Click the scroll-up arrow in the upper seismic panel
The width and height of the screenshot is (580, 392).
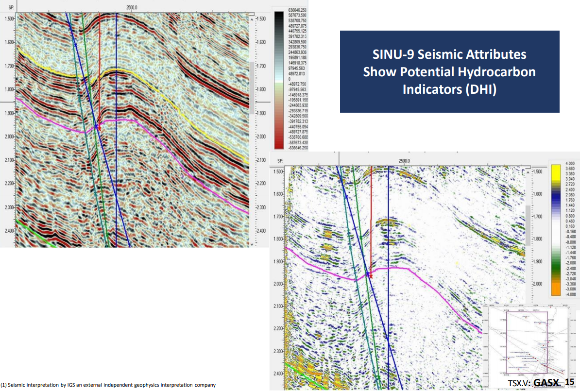click(x=252, y=19)
